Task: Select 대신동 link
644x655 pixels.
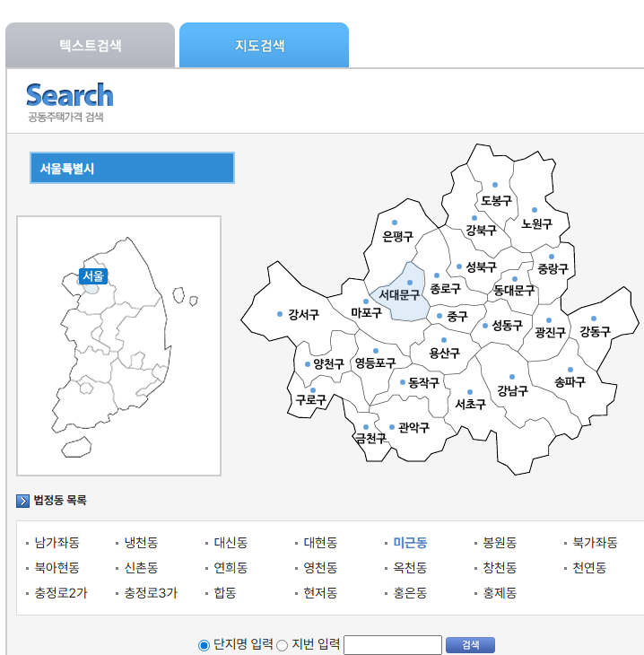Action: tap(231, 543)
